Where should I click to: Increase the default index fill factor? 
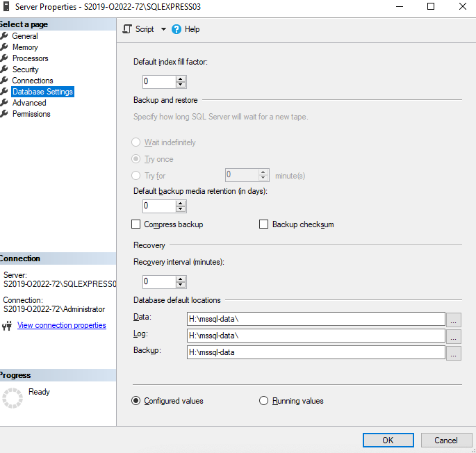pos(181,79)
